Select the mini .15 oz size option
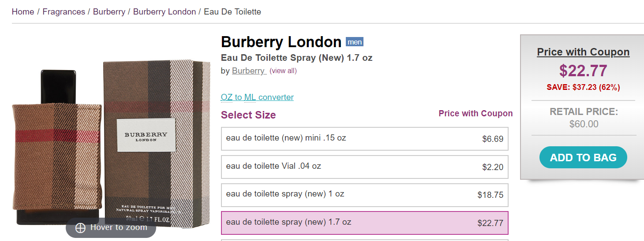 point(364,139)
